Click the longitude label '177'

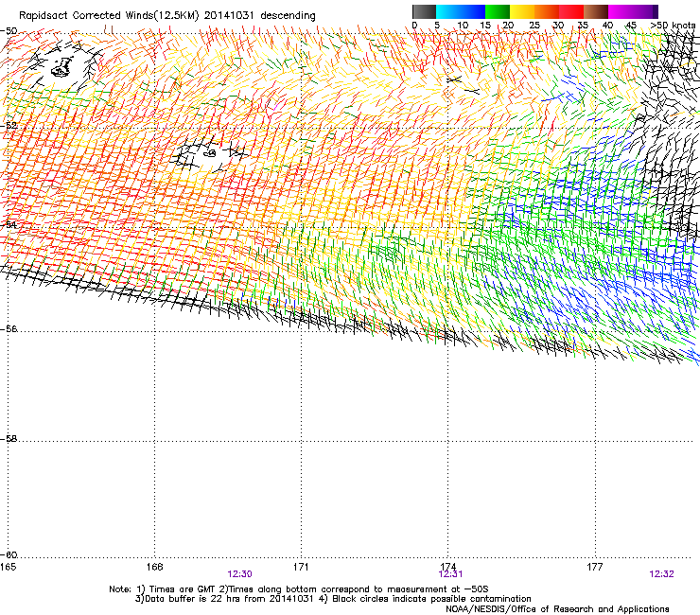(595, 567)
